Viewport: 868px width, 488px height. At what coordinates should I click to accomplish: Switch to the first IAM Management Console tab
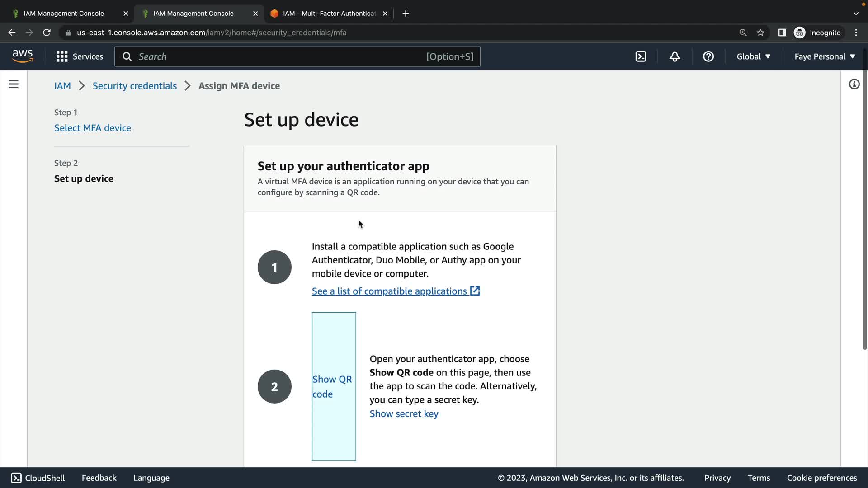pos(64,14)
